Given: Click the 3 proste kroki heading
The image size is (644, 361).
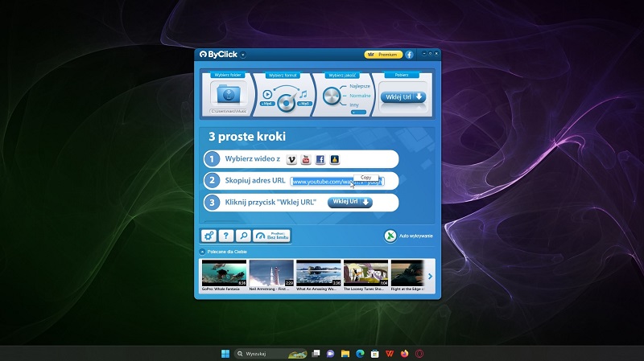Looking at the screenshot, I should pyautogui.click(x=247, y=137).
